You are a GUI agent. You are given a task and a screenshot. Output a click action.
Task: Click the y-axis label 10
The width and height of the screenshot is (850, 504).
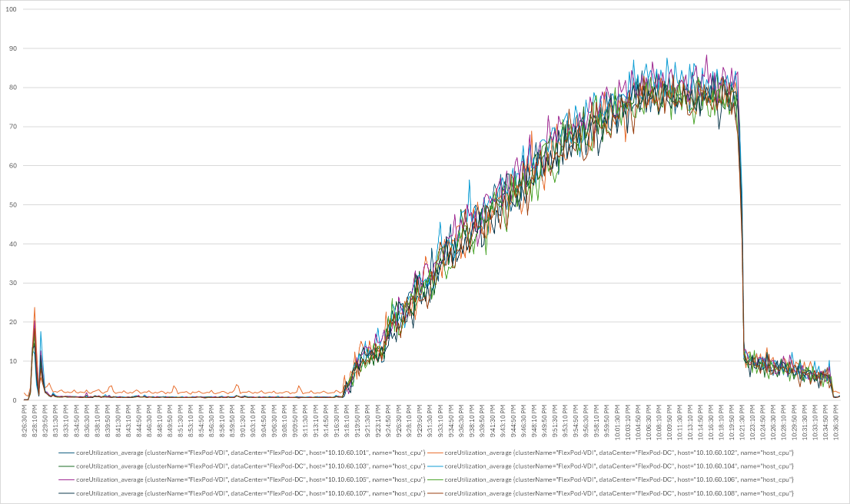pos(12,361)
